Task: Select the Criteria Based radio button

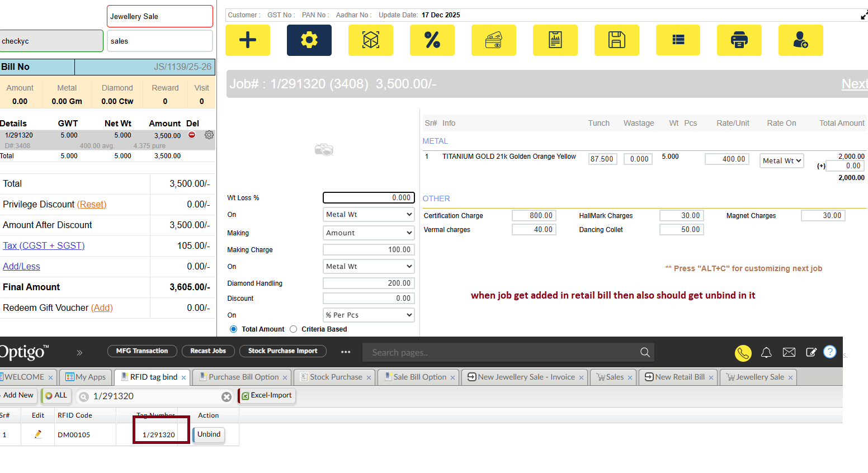Action: (294, 329)
